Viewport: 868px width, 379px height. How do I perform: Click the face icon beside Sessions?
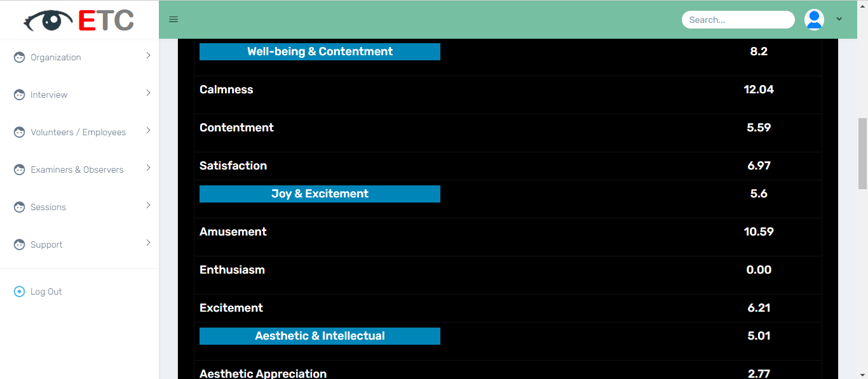[19, 207]
